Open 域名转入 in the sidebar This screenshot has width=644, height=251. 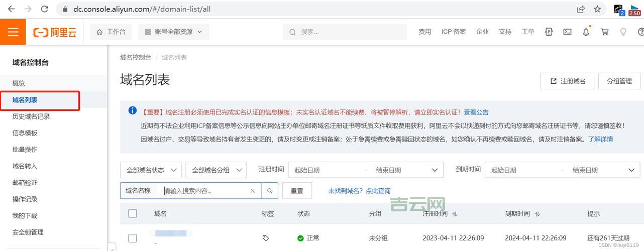(x=25, y=166)
